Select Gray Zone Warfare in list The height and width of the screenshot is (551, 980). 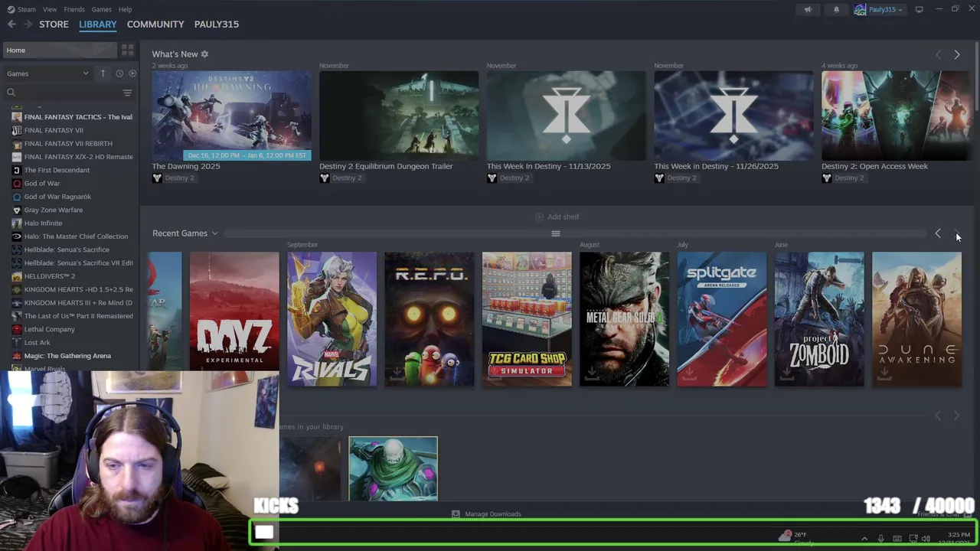[54, 210]
